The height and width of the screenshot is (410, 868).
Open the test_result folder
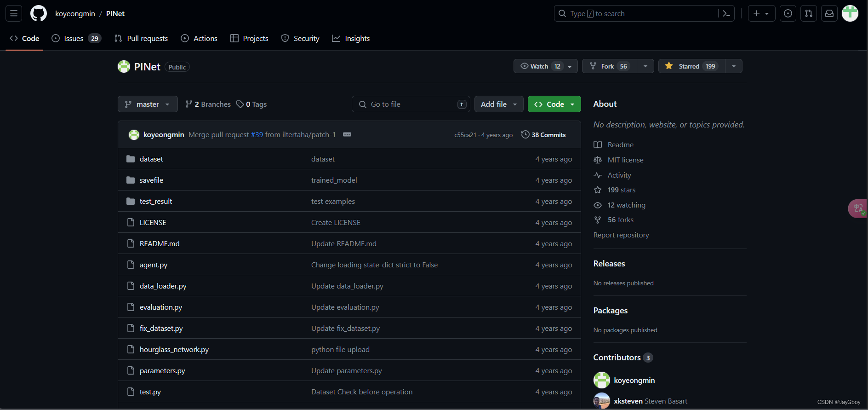coord(156,201)
